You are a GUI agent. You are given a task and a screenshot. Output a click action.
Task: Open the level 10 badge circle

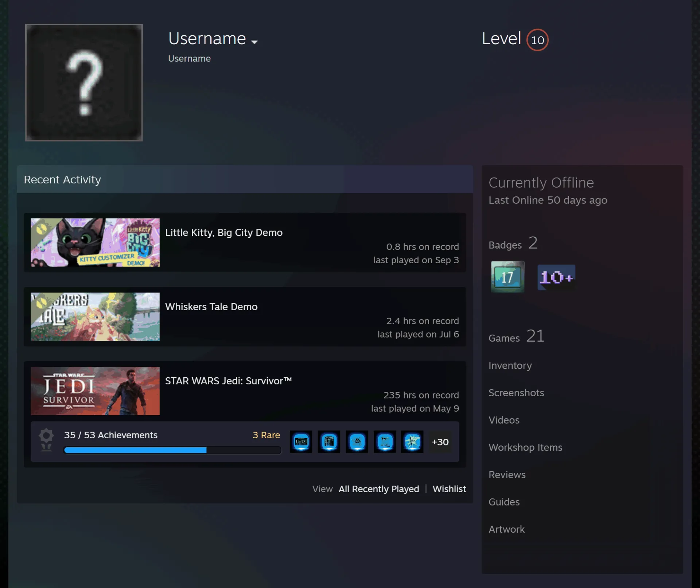point(537,40)
